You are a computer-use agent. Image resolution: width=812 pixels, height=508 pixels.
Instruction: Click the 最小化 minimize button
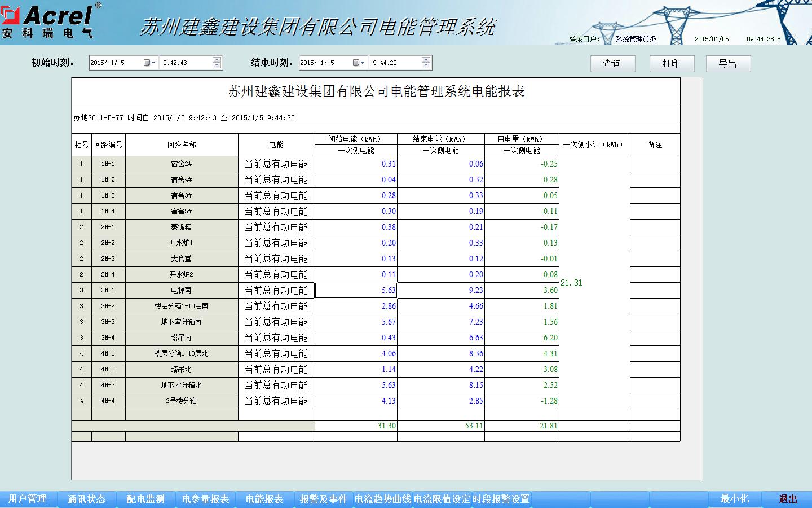[x=735, y=499]
